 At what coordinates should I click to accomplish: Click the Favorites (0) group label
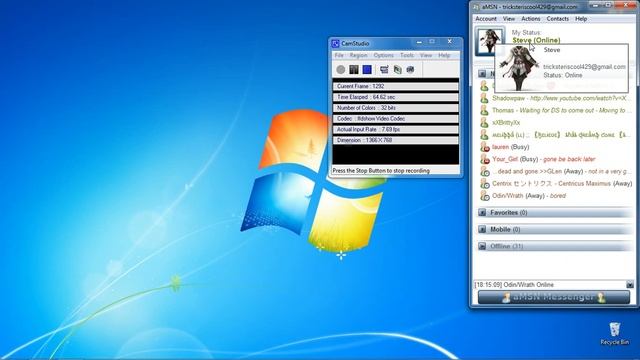(509, 213)
